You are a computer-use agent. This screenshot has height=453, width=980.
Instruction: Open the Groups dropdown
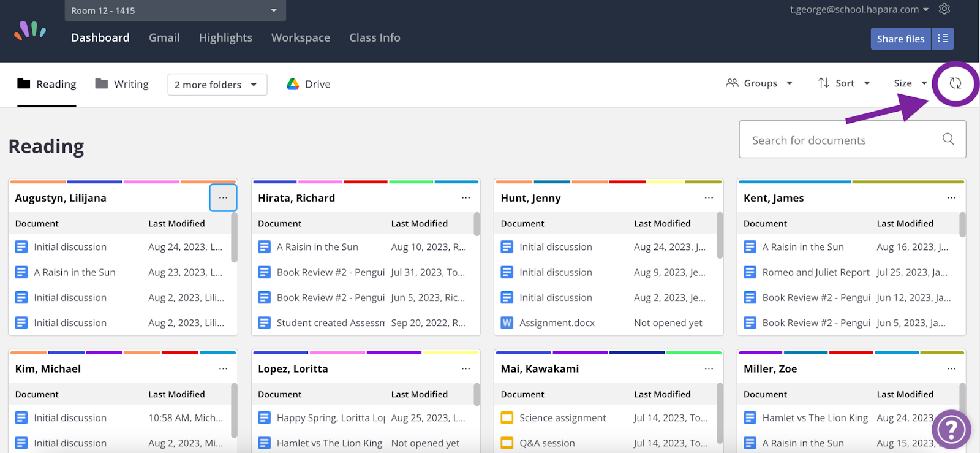click(759, 83)
